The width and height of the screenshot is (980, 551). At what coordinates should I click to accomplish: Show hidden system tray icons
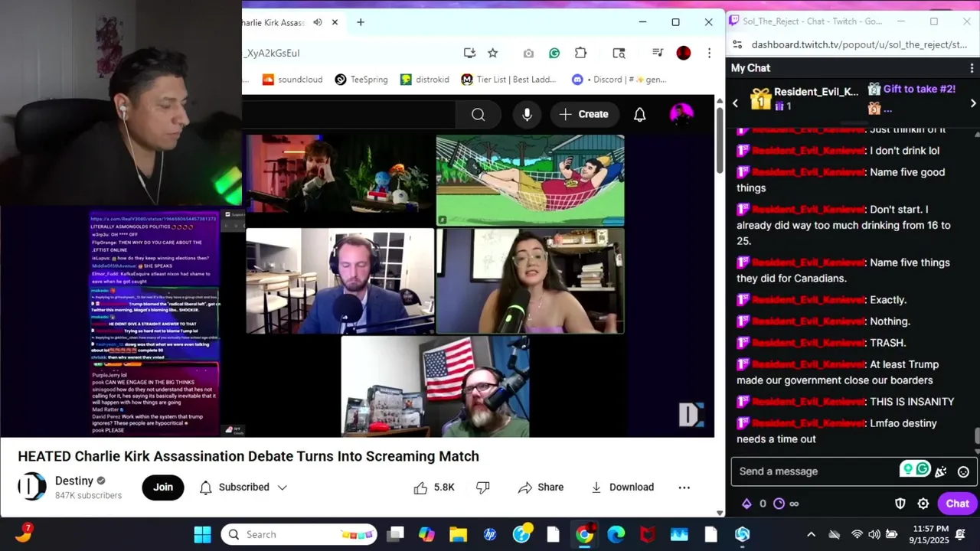(812, 534)
